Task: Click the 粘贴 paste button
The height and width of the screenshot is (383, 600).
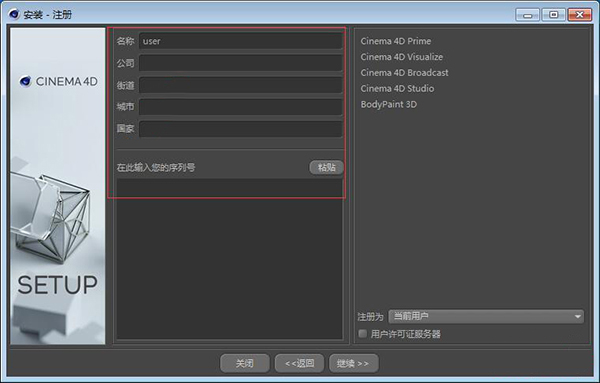Action: 326,167
